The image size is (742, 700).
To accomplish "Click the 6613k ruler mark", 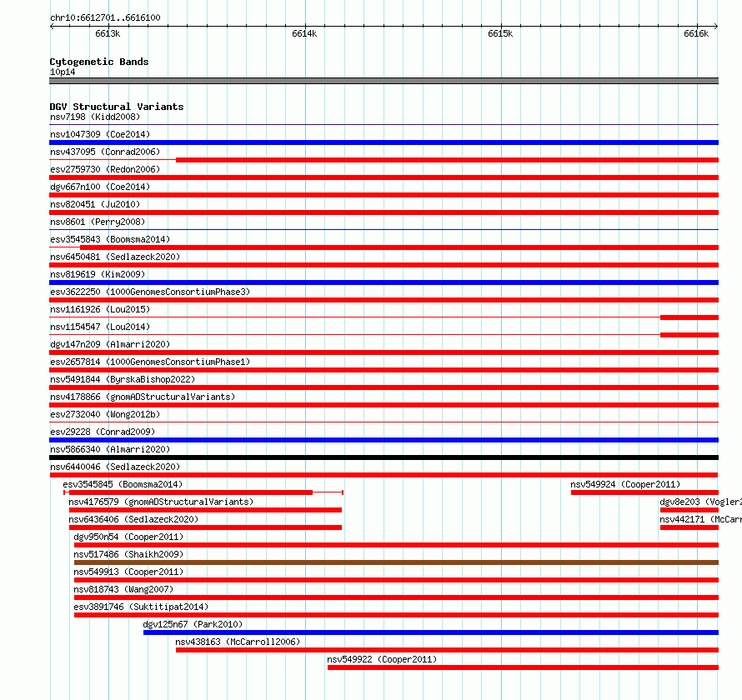I will (108, 33).
